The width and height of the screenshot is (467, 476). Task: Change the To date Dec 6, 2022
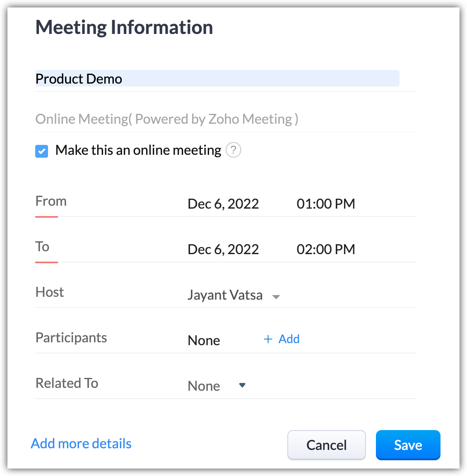[223, 250]
